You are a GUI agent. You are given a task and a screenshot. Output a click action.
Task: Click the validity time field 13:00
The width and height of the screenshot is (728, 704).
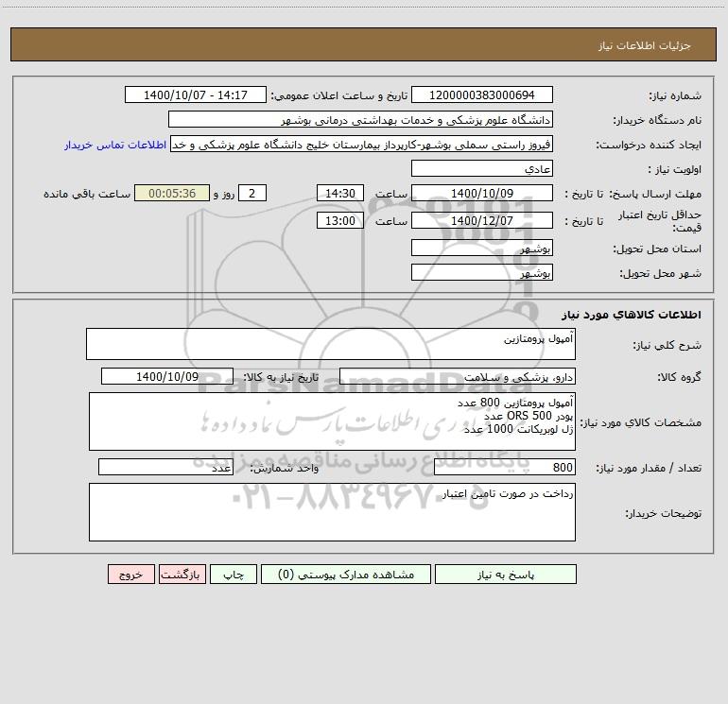[x=339, y=220]
